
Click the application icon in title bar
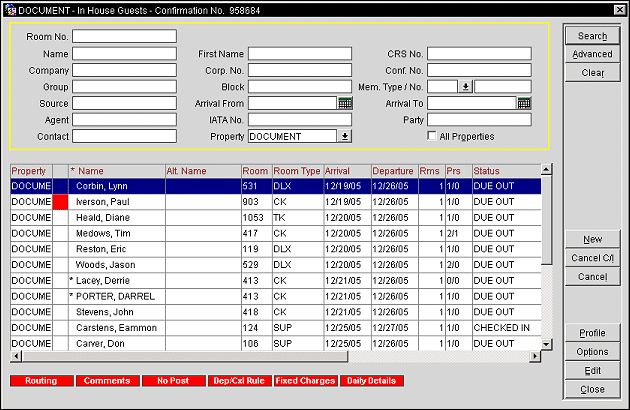9,8
